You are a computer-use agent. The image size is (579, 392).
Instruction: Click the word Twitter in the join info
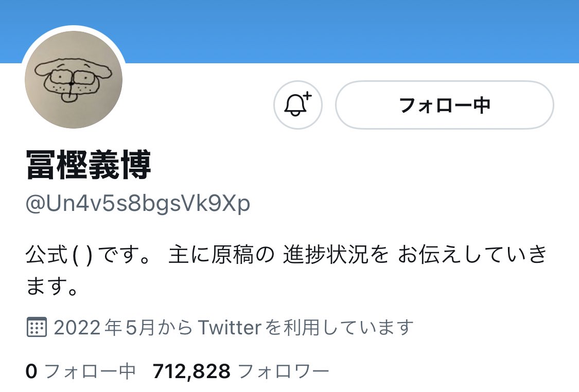230,327
